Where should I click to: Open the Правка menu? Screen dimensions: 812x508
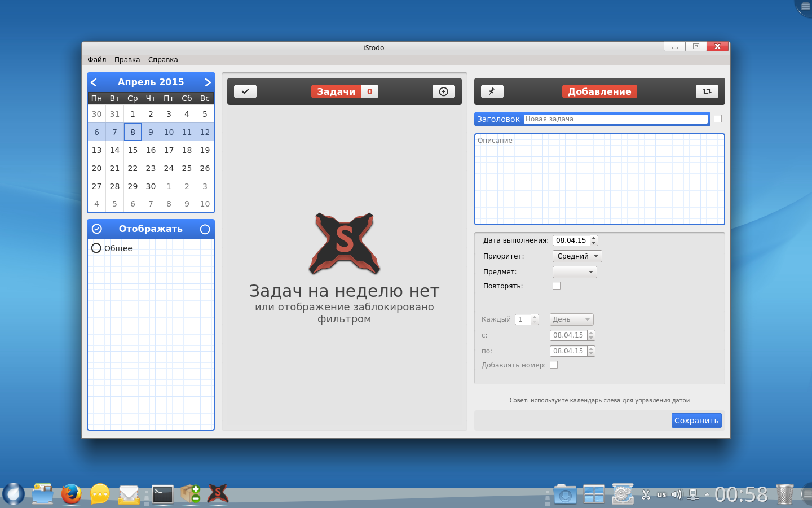[x=127, y=60]
